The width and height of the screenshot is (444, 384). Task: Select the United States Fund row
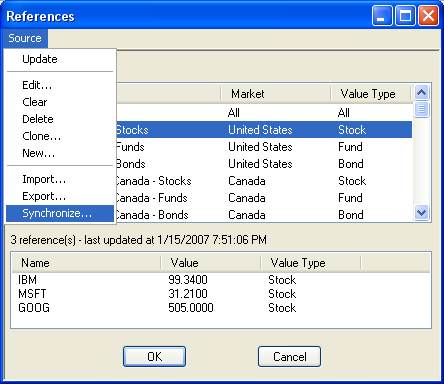(x=264, y=147)
